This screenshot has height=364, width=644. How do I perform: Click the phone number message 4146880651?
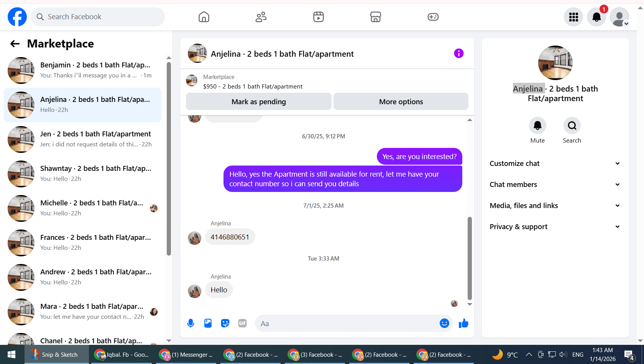(230, 237)
